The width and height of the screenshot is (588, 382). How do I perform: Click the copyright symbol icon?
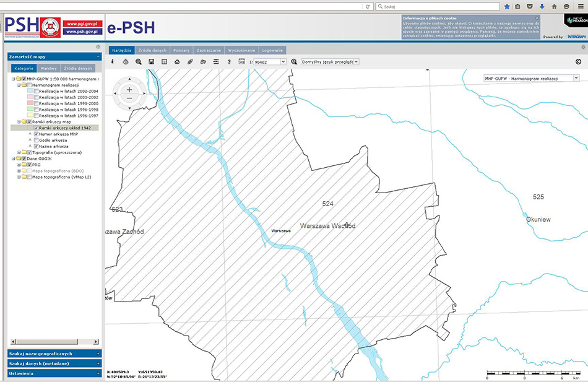[578, 62]
